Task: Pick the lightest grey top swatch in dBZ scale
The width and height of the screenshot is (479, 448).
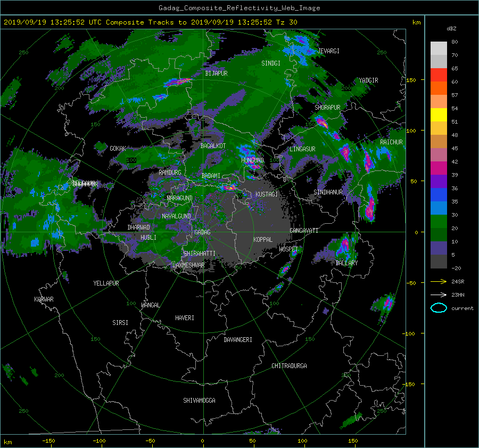Action: [439, 48]
